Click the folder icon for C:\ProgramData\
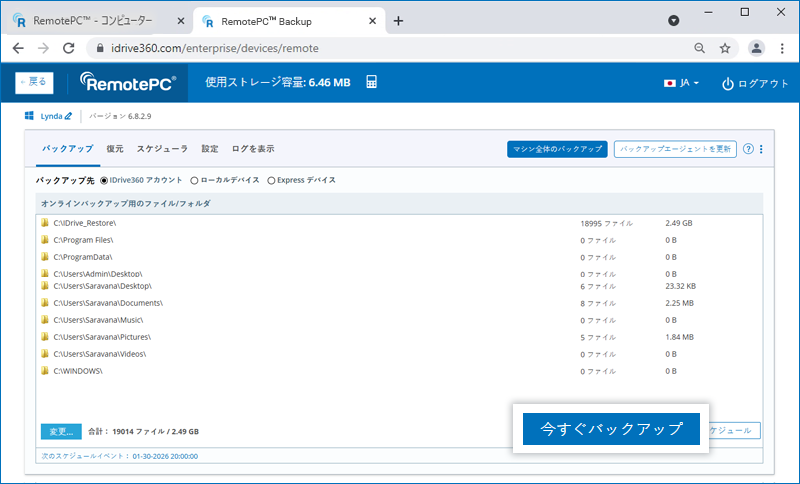Screen dimensions: 800x484 tap(45, 257)
